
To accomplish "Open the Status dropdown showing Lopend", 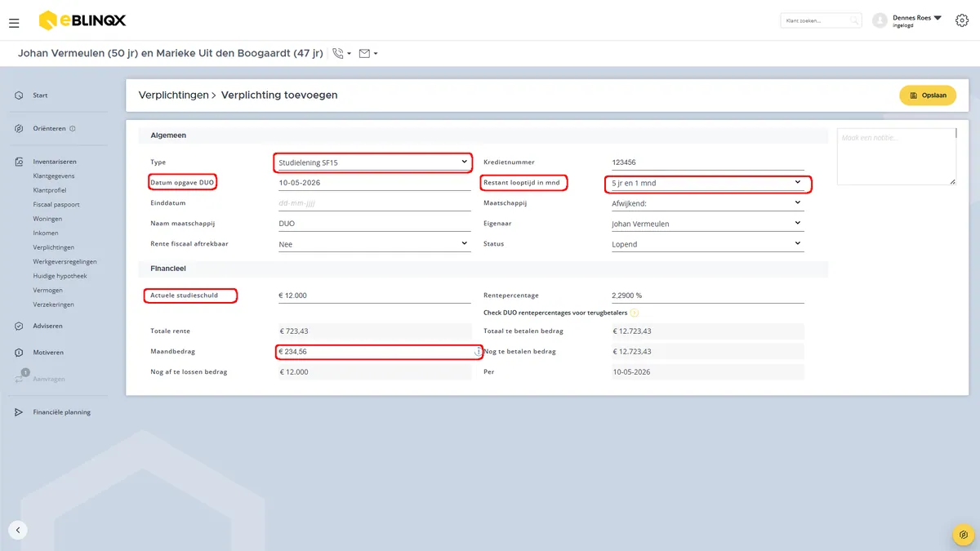I will 707,244.
